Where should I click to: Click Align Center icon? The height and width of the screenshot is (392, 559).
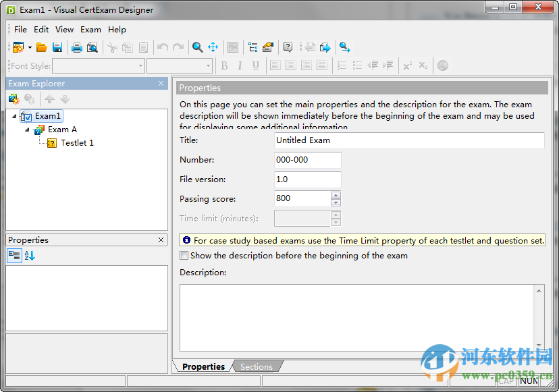pos(291,65)
